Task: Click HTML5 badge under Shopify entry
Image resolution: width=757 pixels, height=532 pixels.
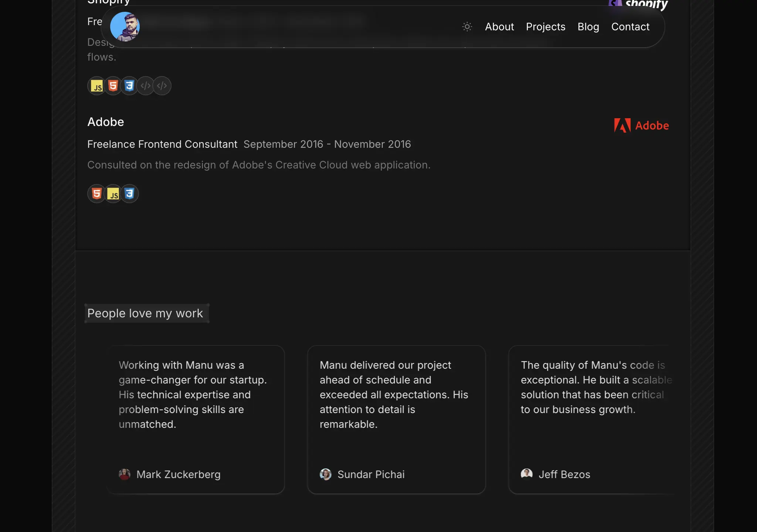Action: [x=113, y=86]
